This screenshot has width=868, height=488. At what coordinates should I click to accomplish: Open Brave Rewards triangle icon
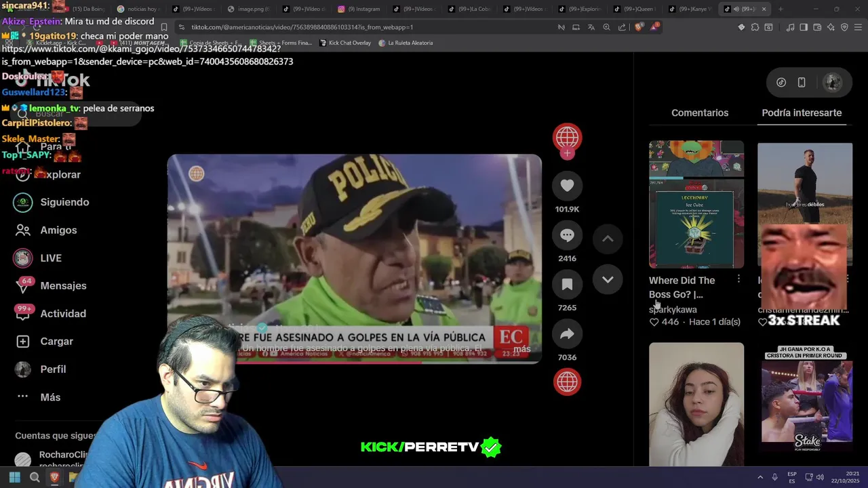click(654, 27)
